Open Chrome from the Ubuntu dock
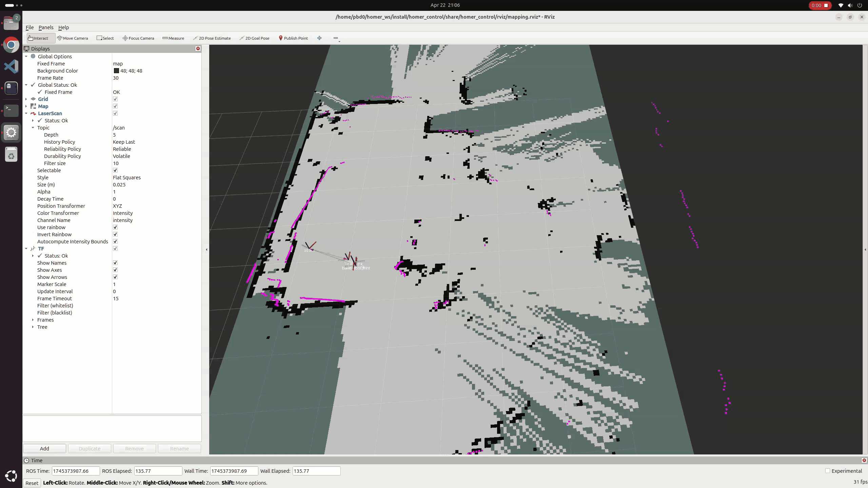The height and width of the screenshot is (488, 868). (11, 45)
